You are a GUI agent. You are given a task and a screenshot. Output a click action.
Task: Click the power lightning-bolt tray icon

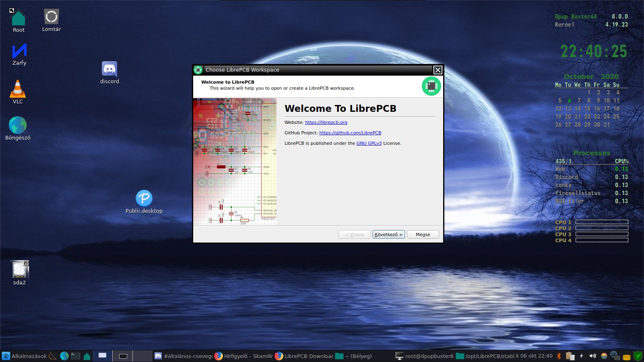[581, 356]
